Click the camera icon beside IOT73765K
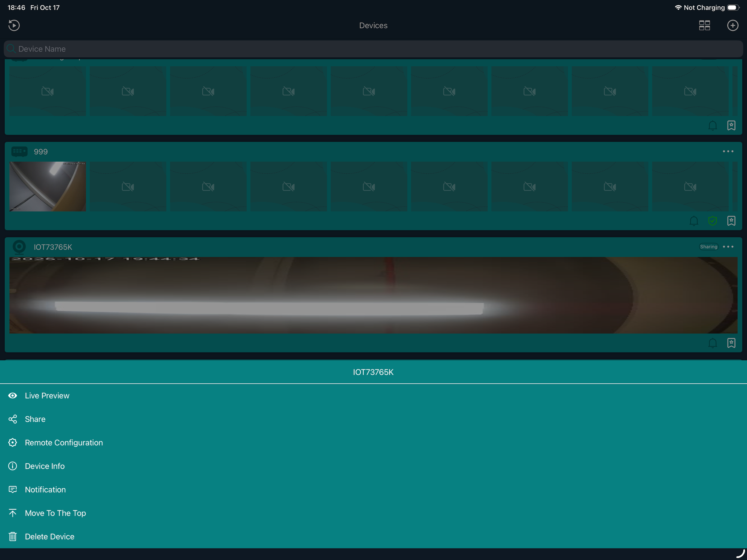This screenshot has height=560, width=747. pos(19,247)
